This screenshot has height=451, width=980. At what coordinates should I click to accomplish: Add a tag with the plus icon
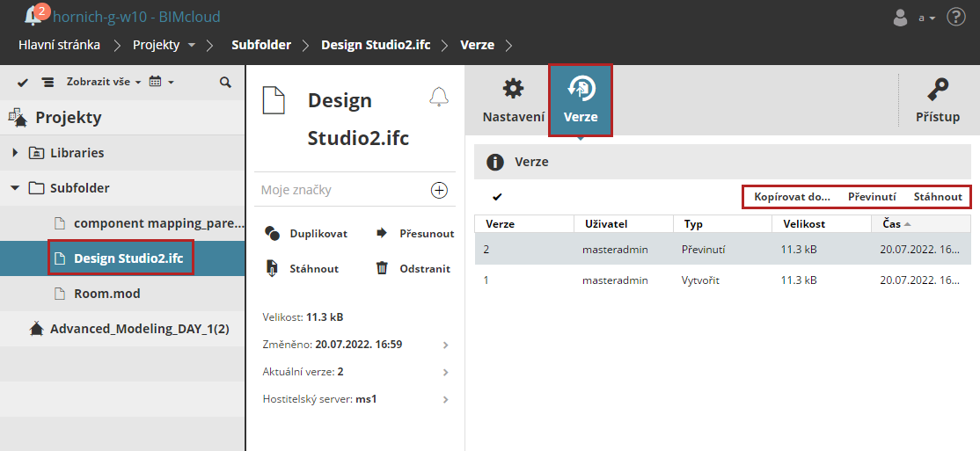(x=439, y=190)
